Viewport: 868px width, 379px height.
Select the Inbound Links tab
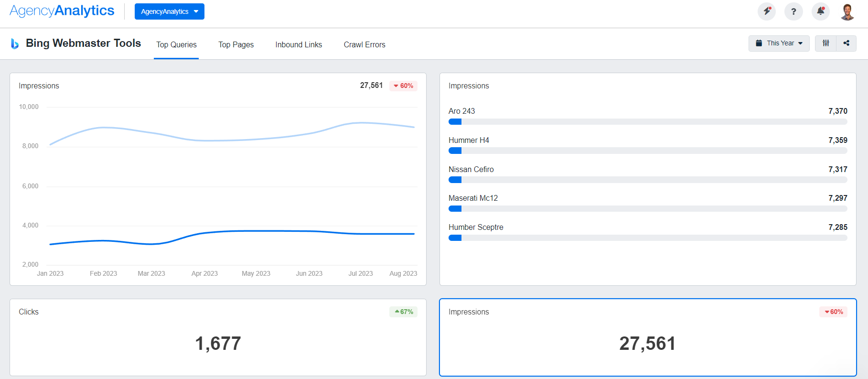pos(299,44)
